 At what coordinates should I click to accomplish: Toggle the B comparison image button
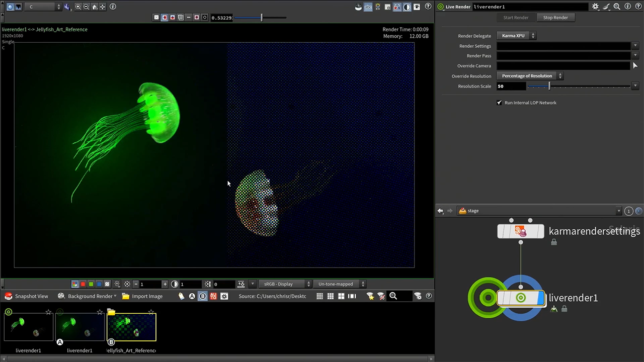click(203, 296)
